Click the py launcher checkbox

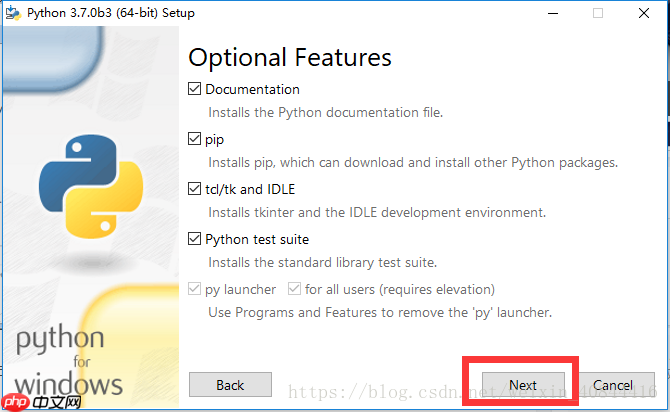click(195, 290)
